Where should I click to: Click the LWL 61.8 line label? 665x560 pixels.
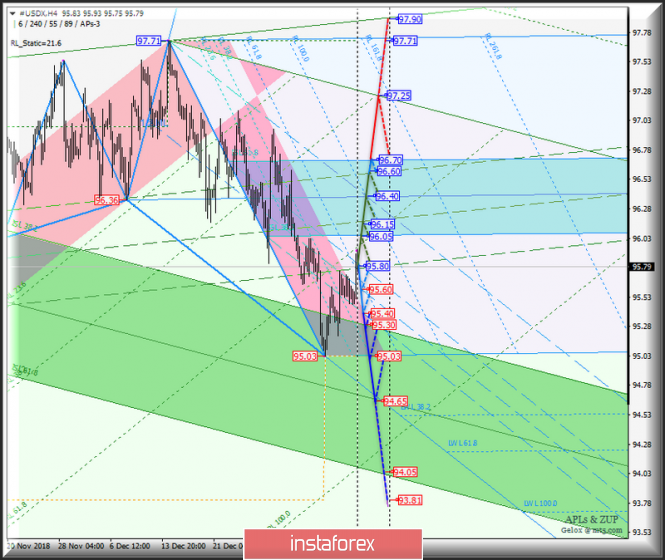(x=463, y=443)
